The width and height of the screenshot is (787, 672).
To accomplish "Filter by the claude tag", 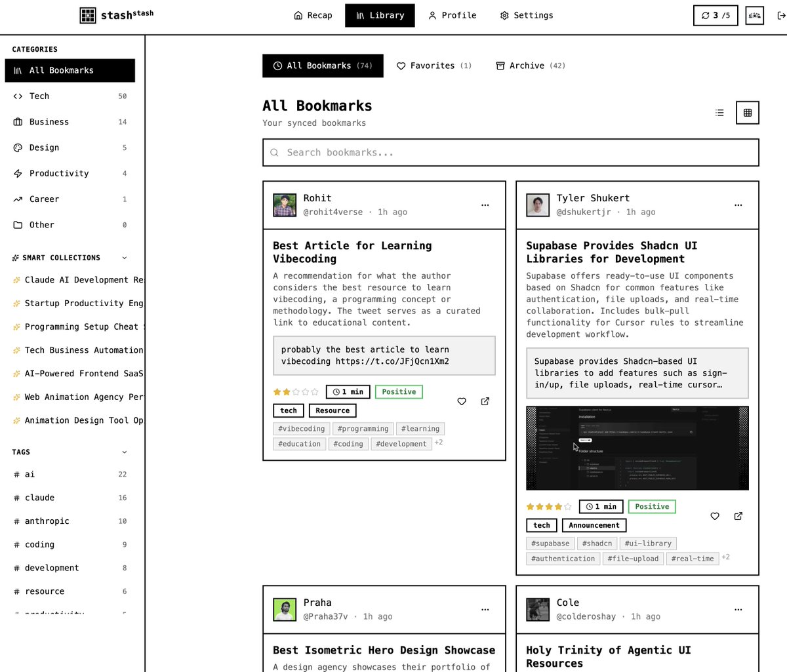I will [x=70, y=498].
